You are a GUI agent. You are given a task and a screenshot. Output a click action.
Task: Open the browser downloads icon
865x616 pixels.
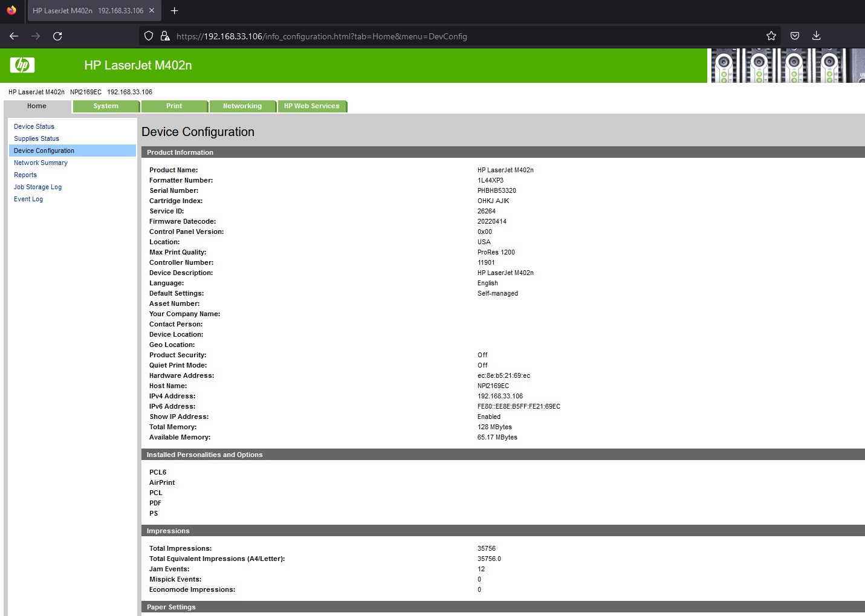coord(816,36)
